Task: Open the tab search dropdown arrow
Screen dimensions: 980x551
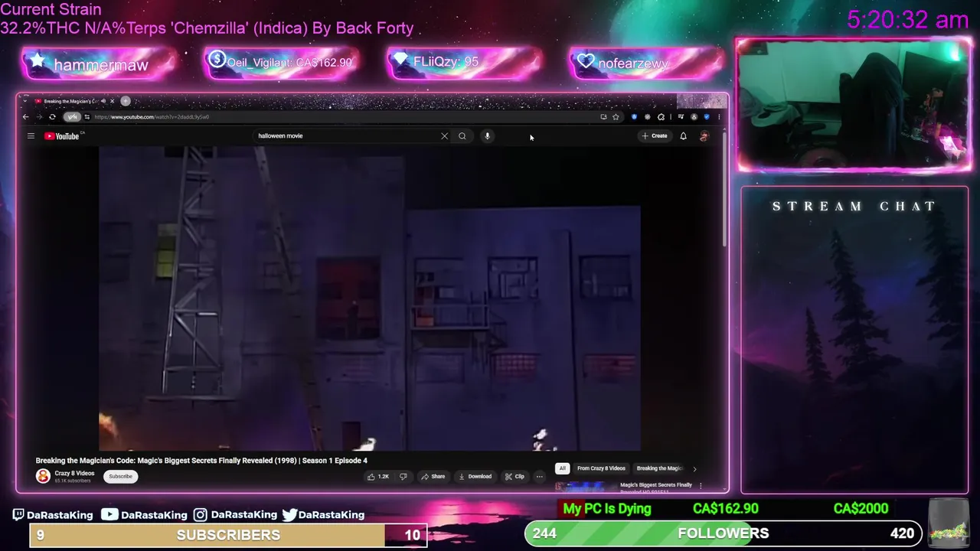Action: (25, 101)
